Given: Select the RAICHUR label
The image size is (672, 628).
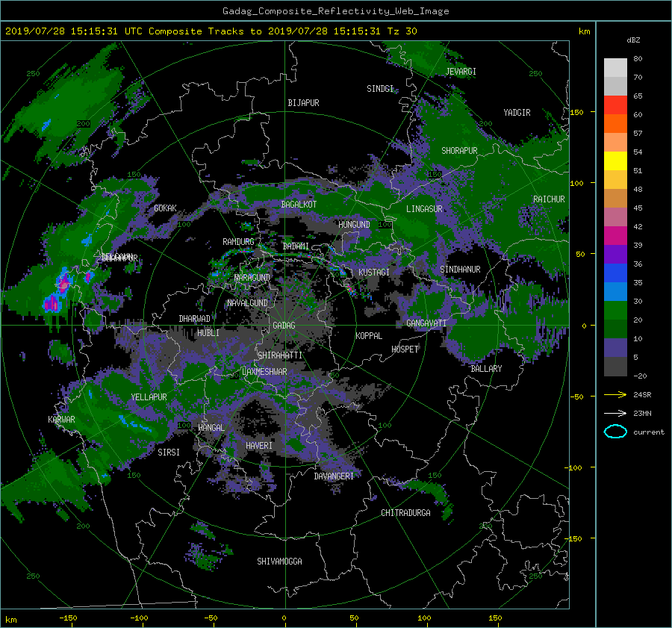Looking at the screenshot, I should coord(549,199).
